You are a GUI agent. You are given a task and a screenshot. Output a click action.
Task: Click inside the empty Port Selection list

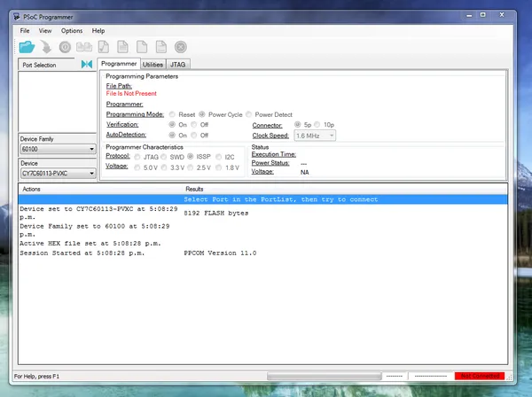click(x=57, y=102)
